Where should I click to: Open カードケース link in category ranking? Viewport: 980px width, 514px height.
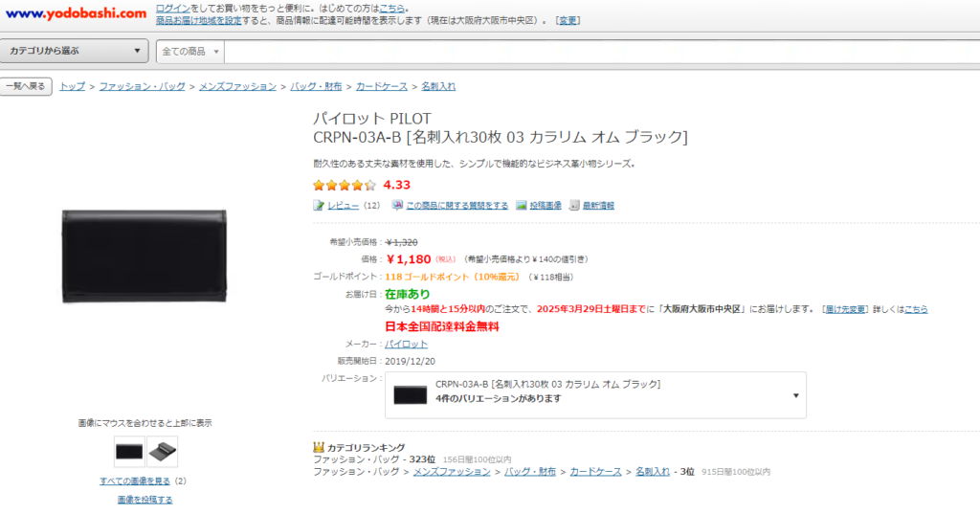tap(595, 472)
